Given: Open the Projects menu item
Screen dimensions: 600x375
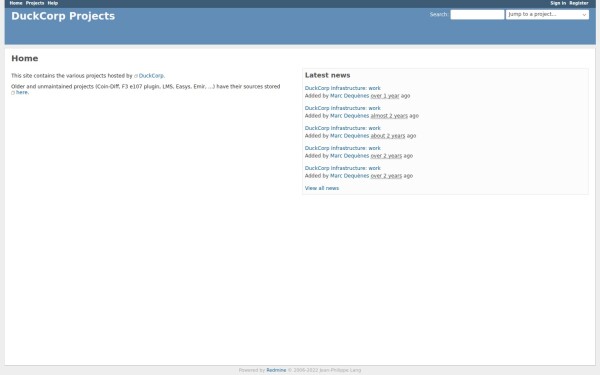Looking at the screenshot, I should tap(35, 3).
